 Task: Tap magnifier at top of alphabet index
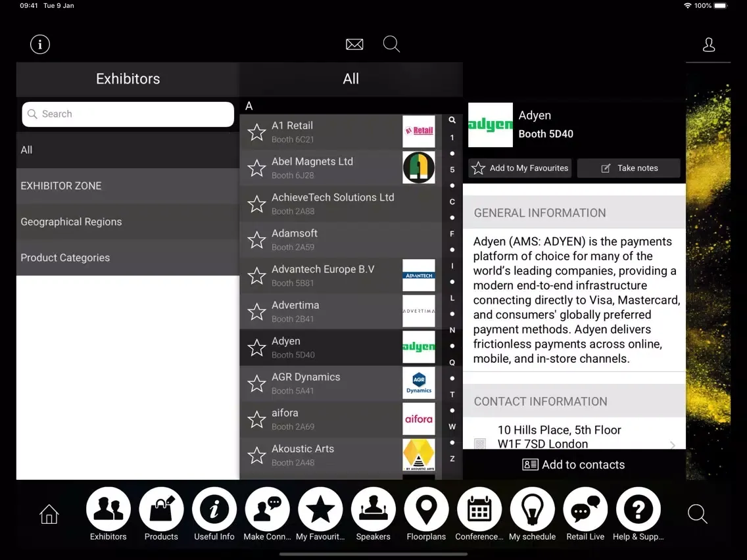pos(452,120)
